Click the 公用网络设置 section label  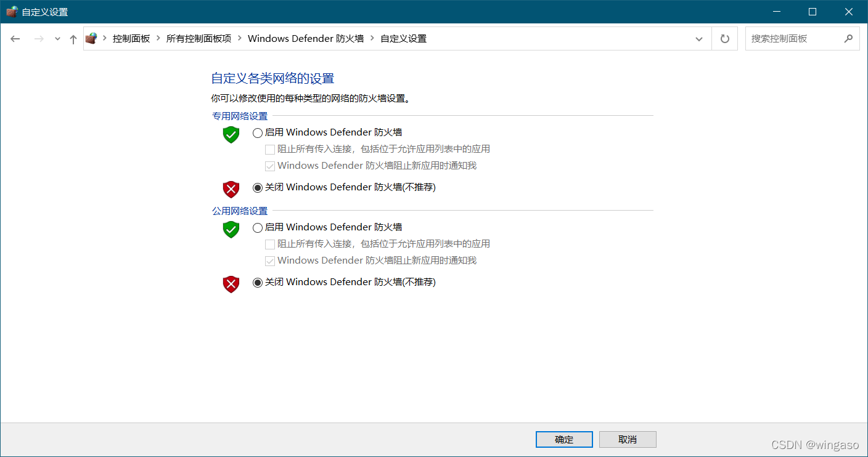pos(240,211)
